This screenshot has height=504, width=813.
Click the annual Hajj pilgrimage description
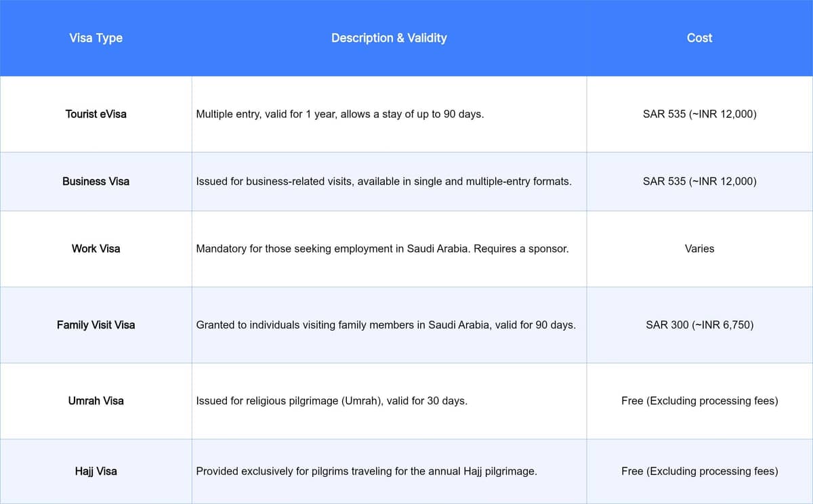click(x=367, y=471)
